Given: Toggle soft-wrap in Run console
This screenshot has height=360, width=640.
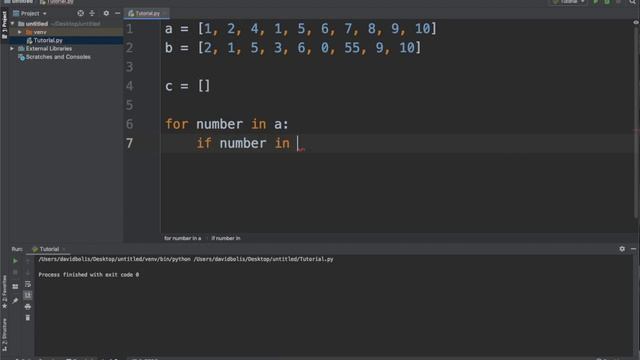Looking at the screenshot, I should pos(28,284).
